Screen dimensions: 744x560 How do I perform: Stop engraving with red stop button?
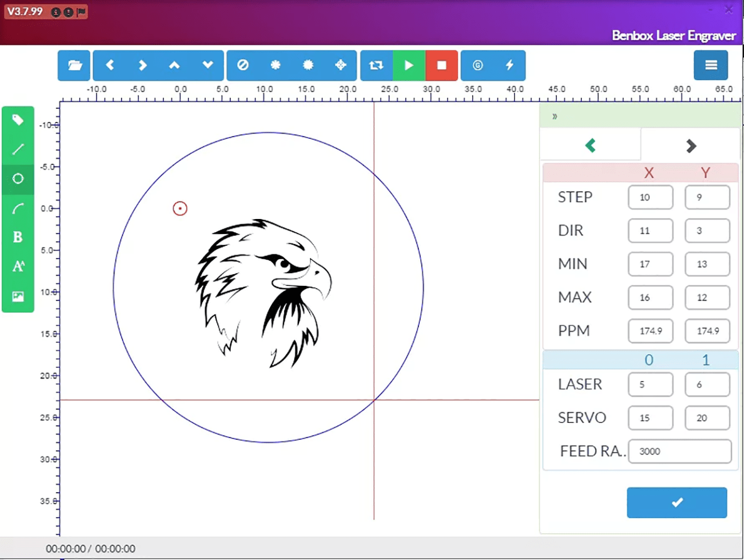tap(442, 65)
